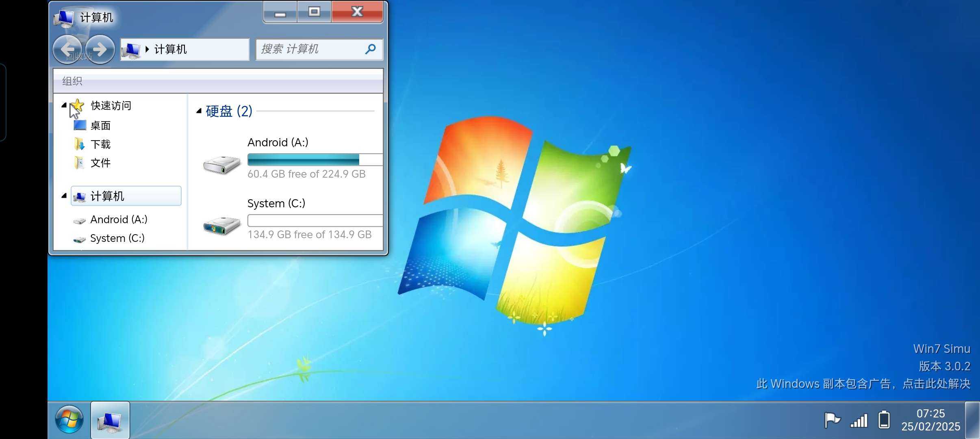Viewport: 980px width, 439px height.
Task: Click the address bar breadcrumb arrow
Action: click(x=147, y=50)
